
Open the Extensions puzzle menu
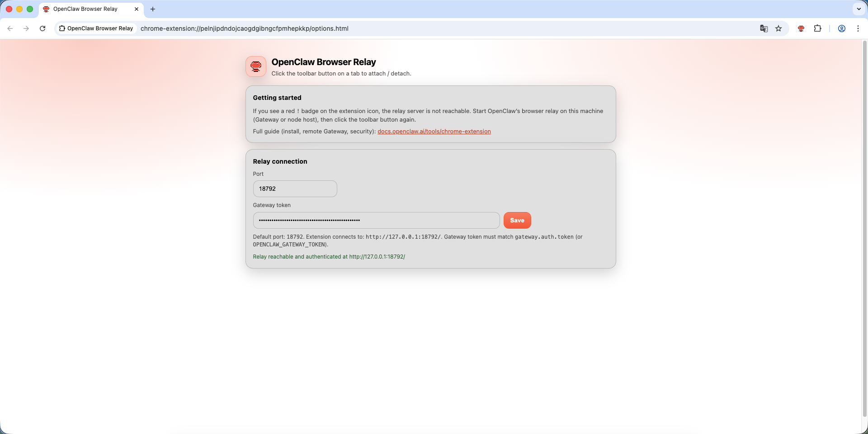coord(817,28)
